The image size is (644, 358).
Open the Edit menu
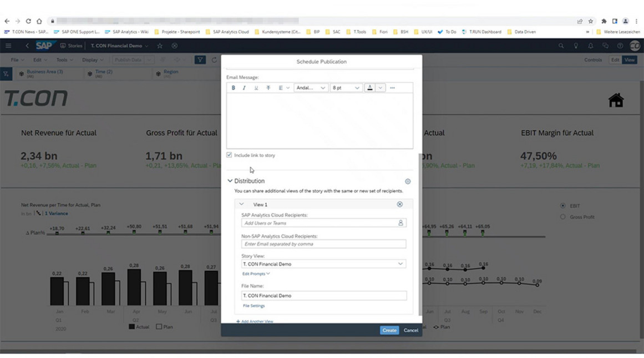pos(40,60)
